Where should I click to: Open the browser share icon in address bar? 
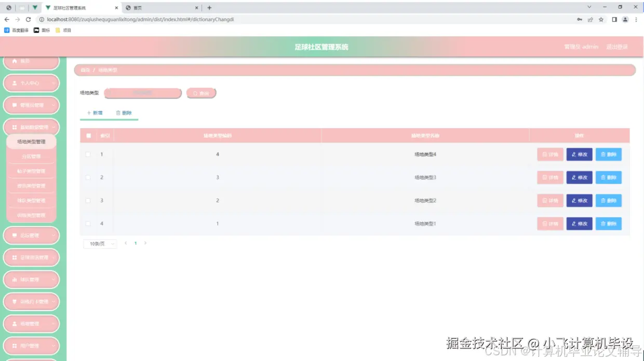tap(591, 19)
